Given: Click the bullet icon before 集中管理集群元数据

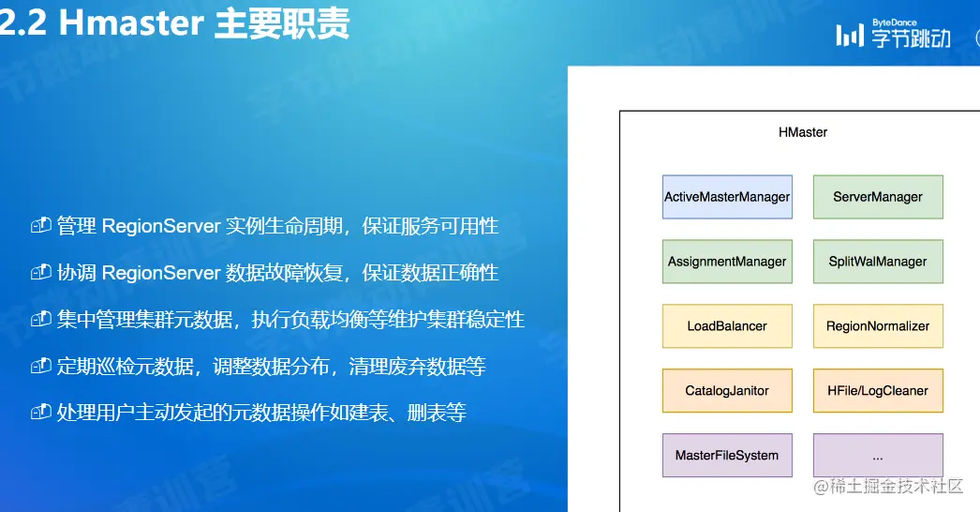Looking at the screenshot, I should click(x=41, y=319).
